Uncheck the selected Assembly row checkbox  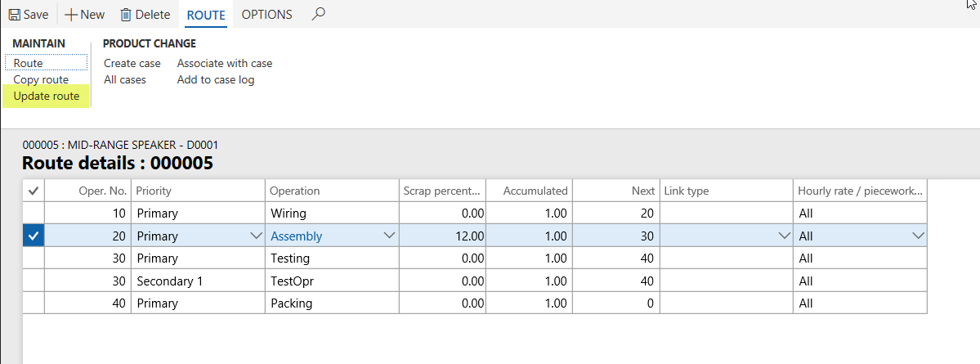pos(33,236)
